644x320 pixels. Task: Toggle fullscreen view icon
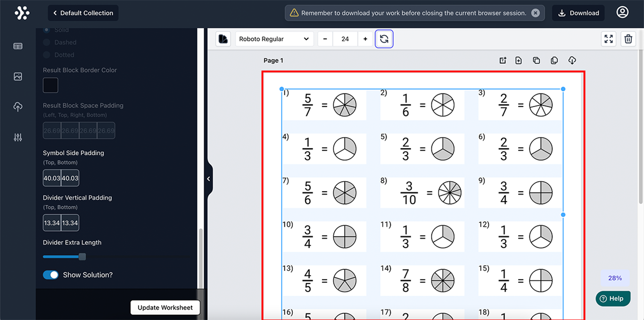(x=609, y=39)
